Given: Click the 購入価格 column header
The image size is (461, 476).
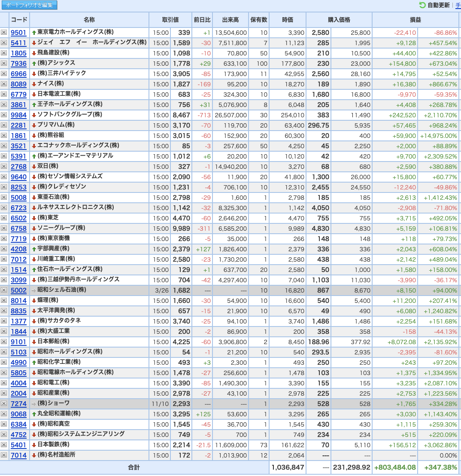Looking at the screenshot, I should [x=339, y=20].
